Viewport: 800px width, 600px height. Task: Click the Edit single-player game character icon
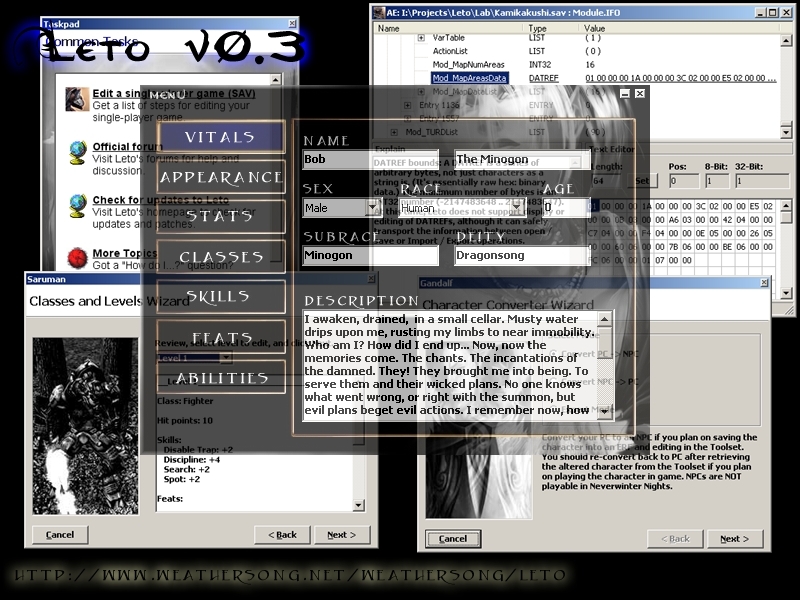coord(75,99)
